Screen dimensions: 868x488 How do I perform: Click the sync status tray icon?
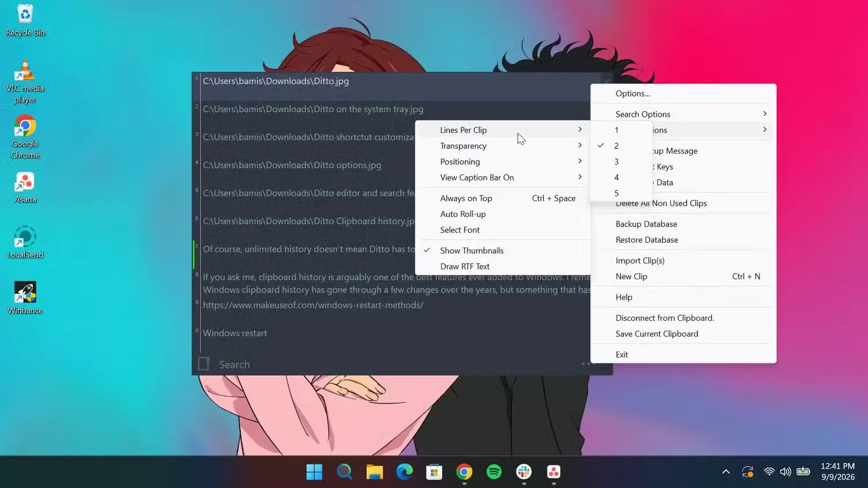pyautogui.click(x=748, y=472)
